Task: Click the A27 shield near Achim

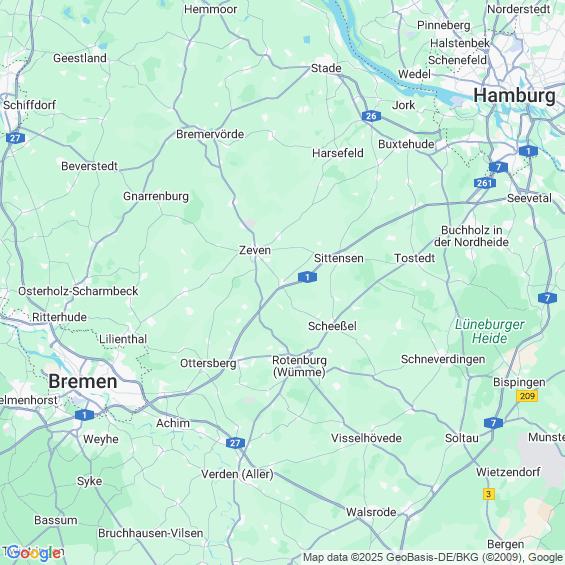Action: click(x=235, y=443)
